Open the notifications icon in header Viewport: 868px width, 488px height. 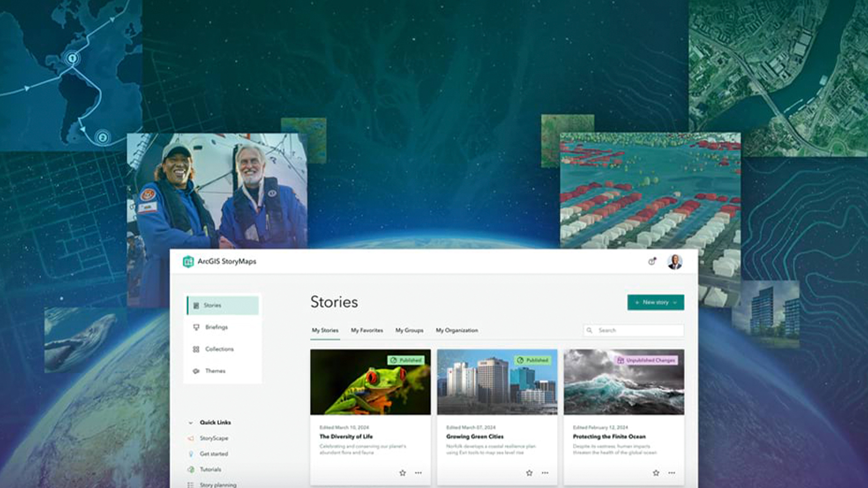pos(651,262)
